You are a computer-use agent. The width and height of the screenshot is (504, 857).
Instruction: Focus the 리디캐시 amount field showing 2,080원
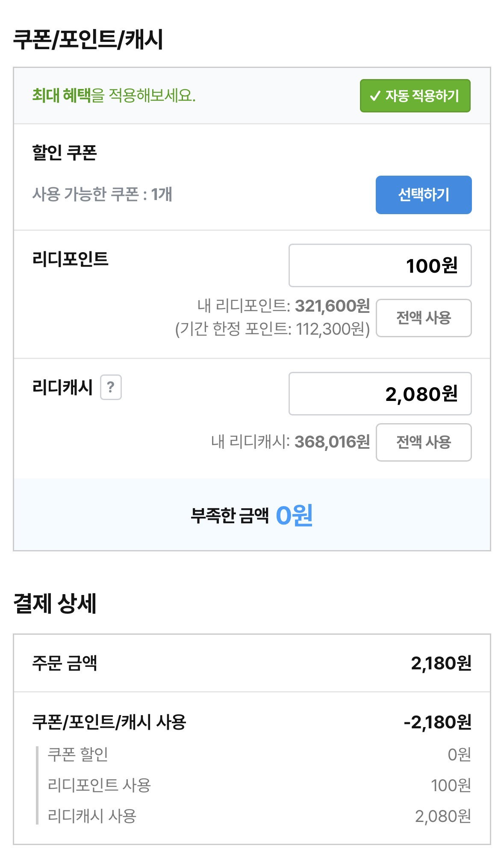[380, 394]
